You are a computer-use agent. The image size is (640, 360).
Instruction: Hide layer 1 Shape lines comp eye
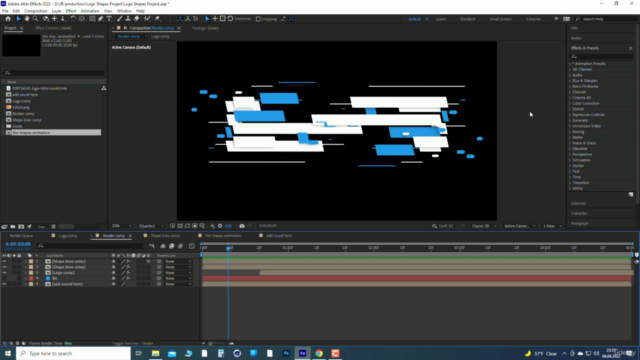4,261
